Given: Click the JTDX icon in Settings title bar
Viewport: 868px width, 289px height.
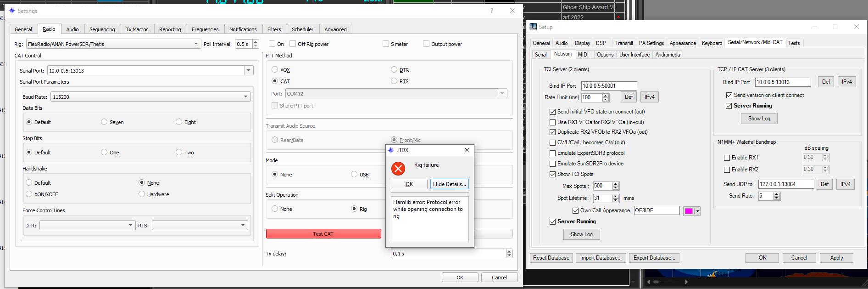Looking at the screenshot, I should coord(12,11).
